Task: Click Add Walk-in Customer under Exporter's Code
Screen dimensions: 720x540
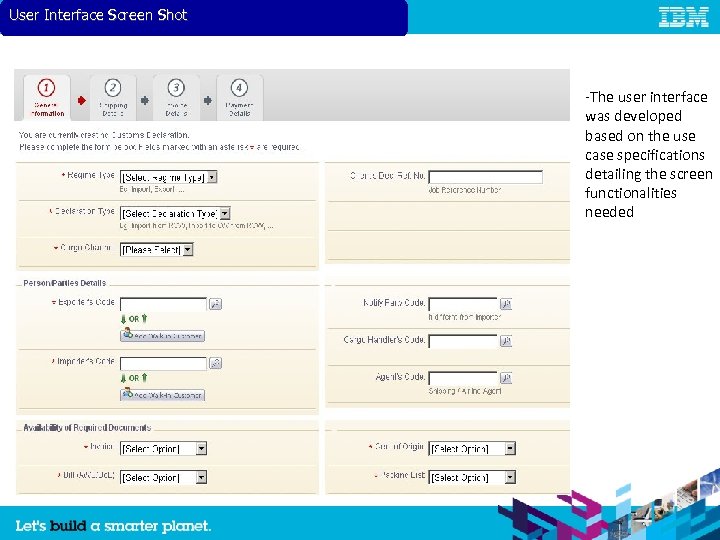Action: (163, 335)
